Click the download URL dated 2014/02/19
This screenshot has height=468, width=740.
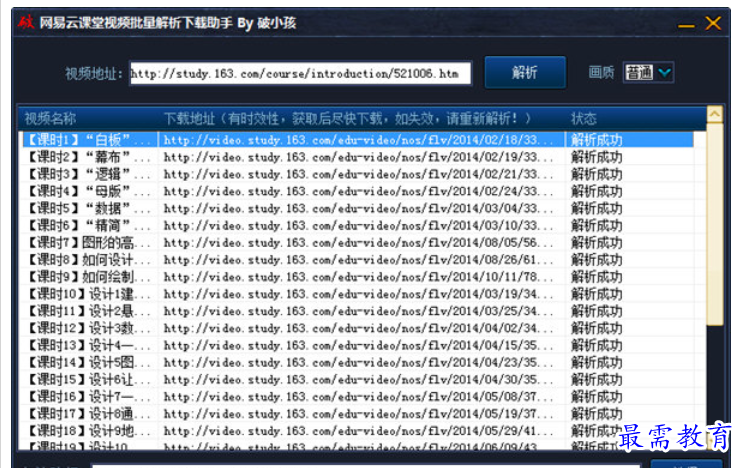tap(358, 157)
